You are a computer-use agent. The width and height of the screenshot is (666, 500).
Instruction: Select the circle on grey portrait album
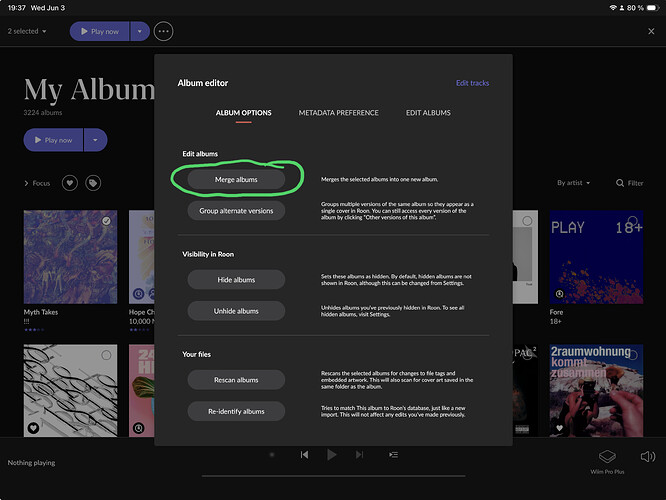coord(527,220)
